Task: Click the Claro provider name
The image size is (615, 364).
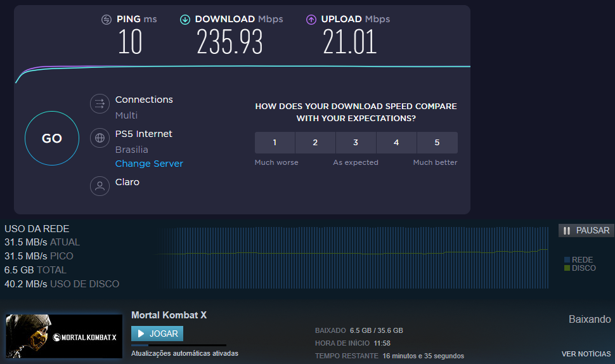Action: point(127,182)
